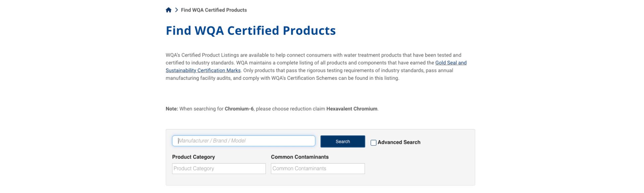Click the bold 'Chromium-6' text
Screen dimensions: 644x193
point(239,109)
